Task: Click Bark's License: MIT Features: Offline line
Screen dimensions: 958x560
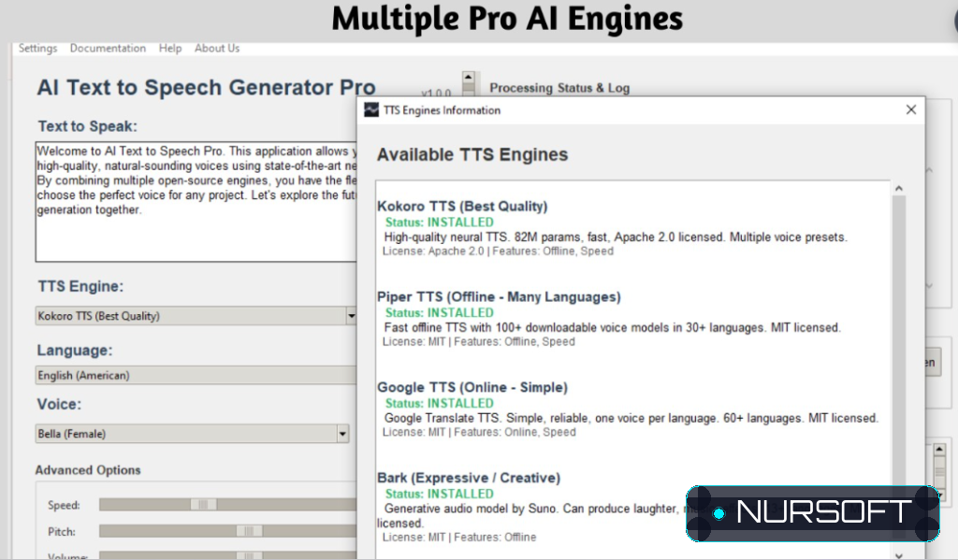Action: [459, 537]
